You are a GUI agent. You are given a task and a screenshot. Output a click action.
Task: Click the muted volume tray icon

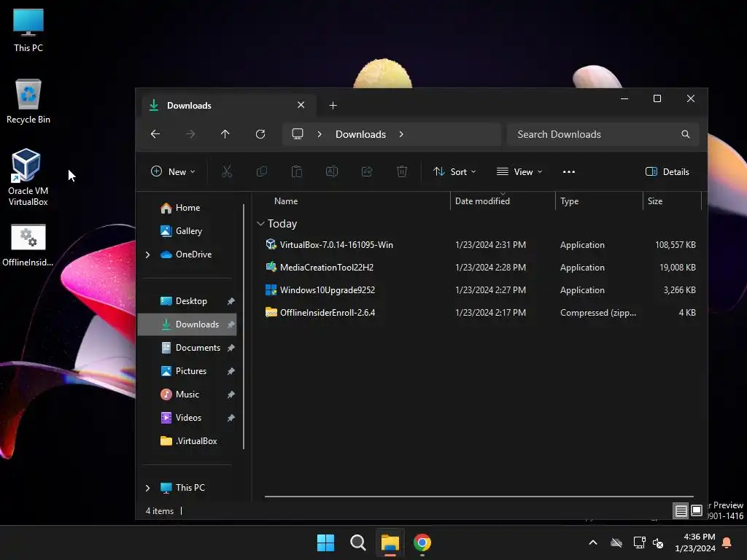(x=659, y=542)
